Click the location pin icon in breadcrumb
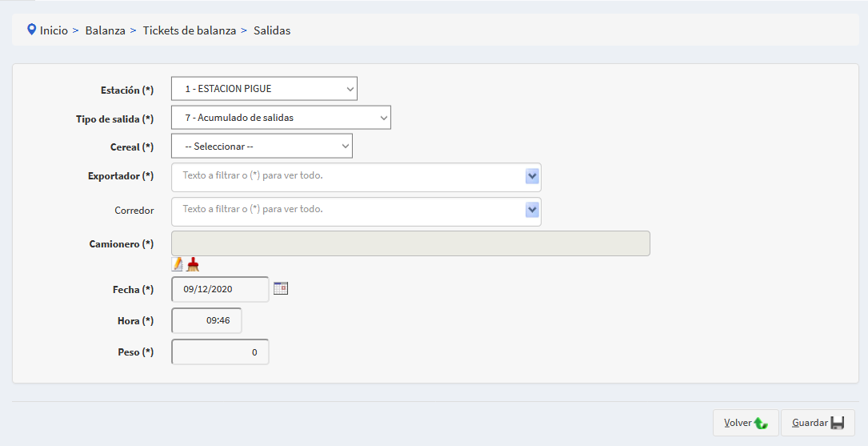Screen dimensions: 868x446 tap(31, 30)
